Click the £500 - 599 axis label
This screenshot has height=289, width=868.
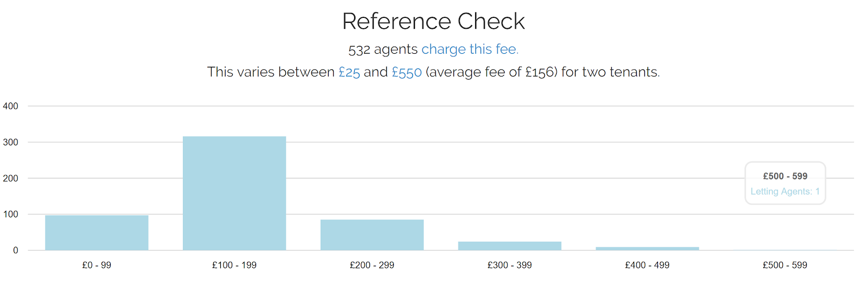[785, 265]
